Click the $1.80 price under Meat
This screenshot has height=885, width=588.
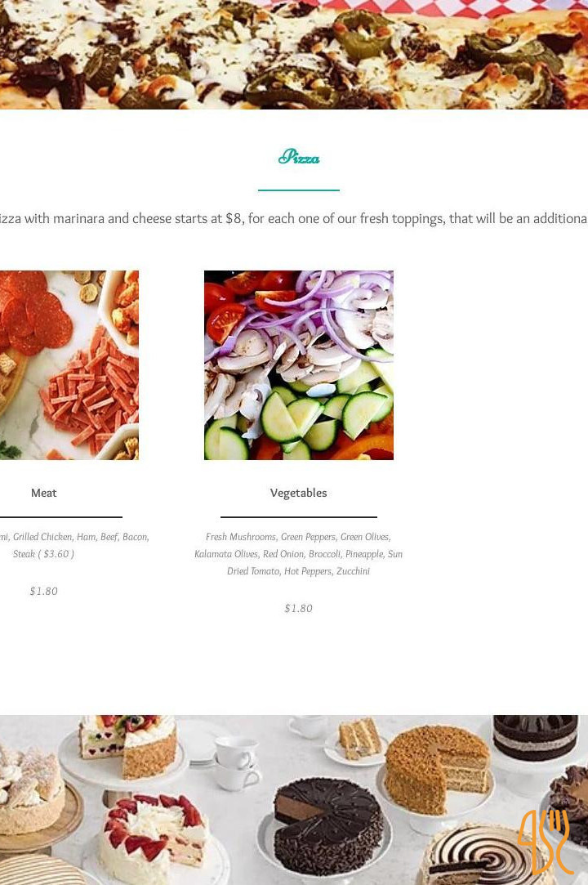point(44,591)
